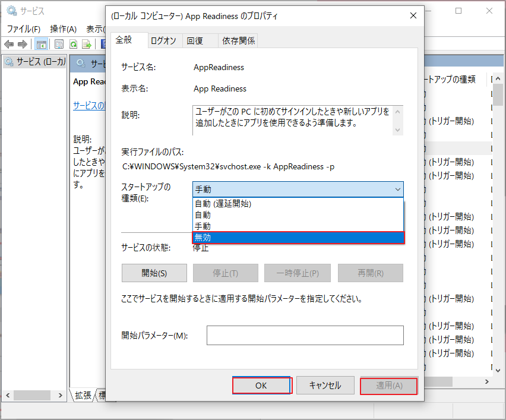Click the キャンセル button

click(x=325, y=386)
